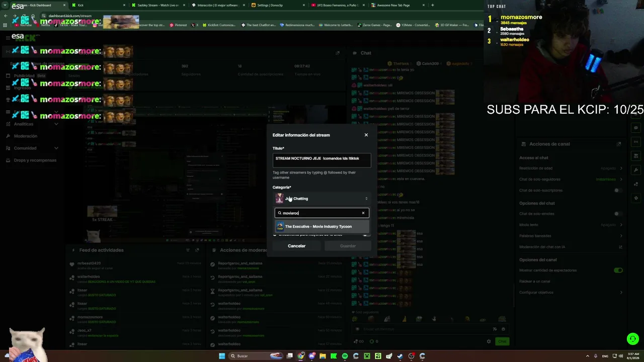This screenshot has height=362, width=644.
Task: Expand Palabras baneadas setting
Action: tap(621, 236)
